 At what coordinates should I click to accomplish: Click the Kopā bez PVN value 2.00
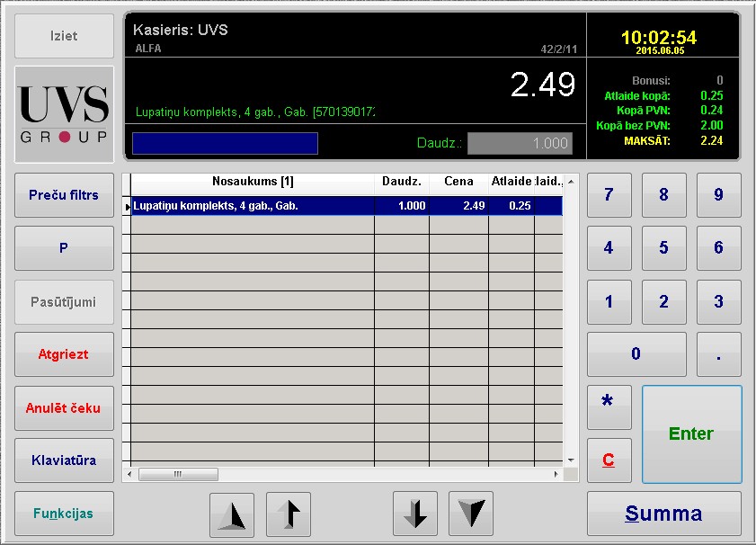712,125
